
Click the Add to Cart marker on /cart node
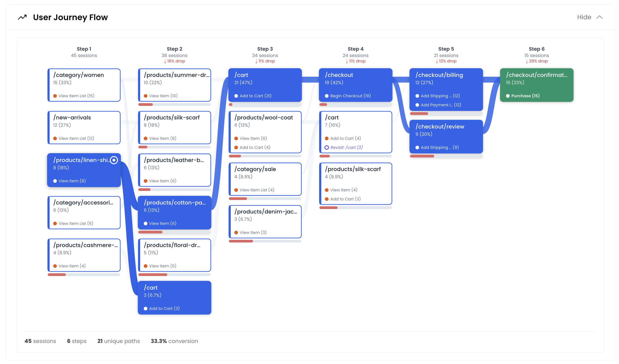[236, 96]
